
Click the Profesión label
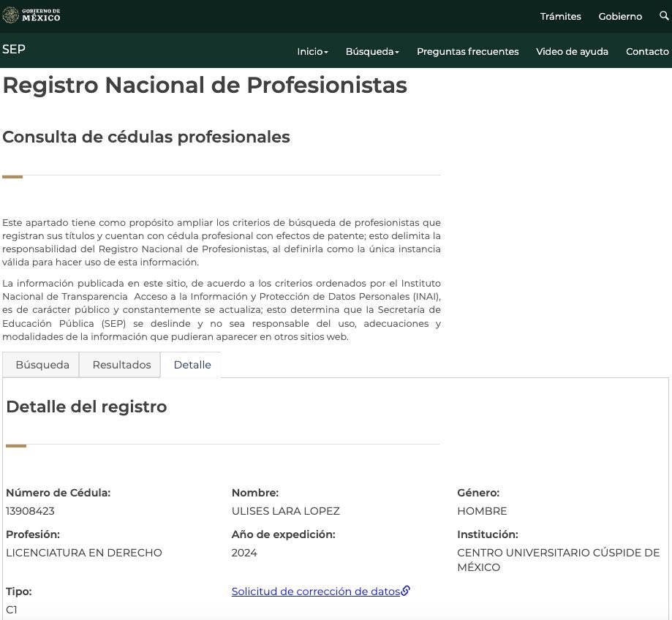pos(33,534)
